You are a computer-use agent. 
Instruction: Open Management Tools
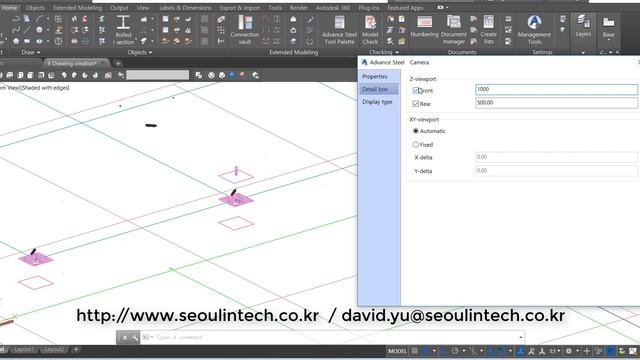coord(534,29)
